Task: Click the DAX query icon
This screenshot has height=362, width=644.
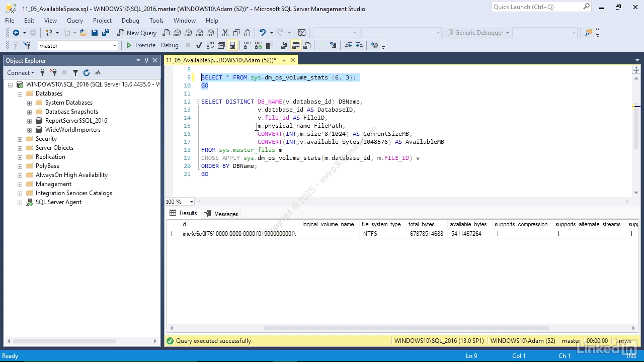Action: tap(210, 33)
